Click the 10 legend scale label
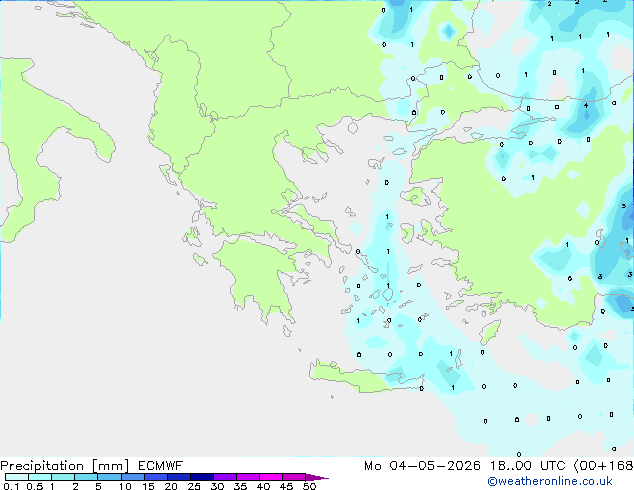 click(125, 486)
